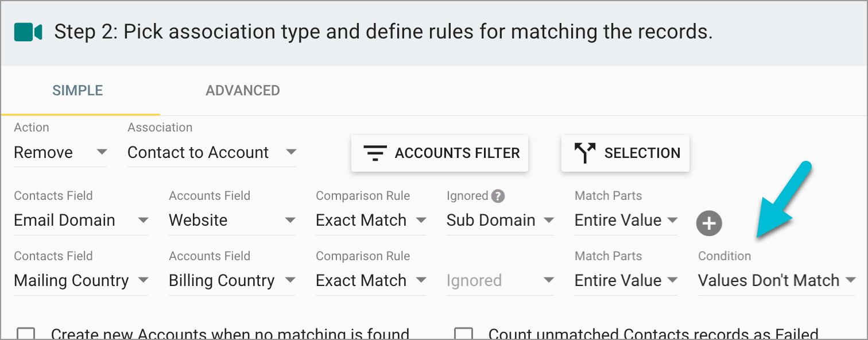
Task: Click the Selection button
Action: 625,153
